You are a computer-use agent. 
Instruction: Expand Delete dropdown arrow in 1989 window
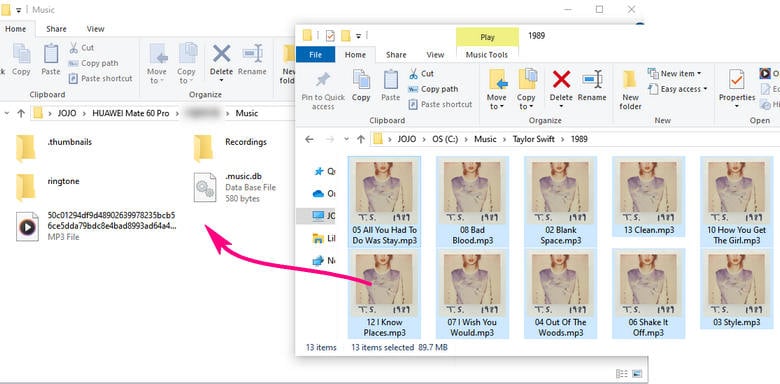pos(561,106)
